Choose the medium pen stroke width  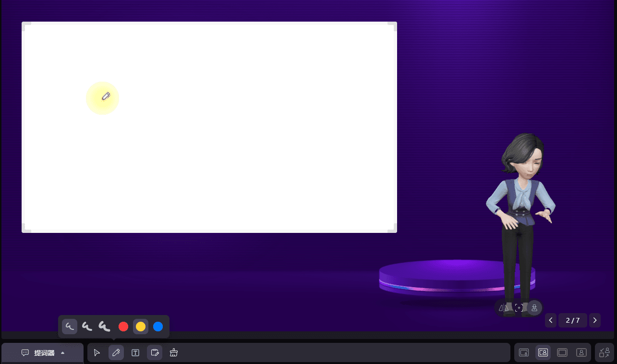[x=87, y=327]
